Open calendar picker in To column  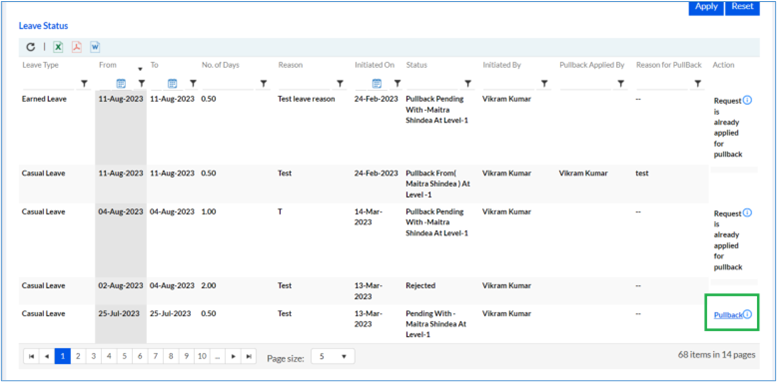(x=172, y=83)
